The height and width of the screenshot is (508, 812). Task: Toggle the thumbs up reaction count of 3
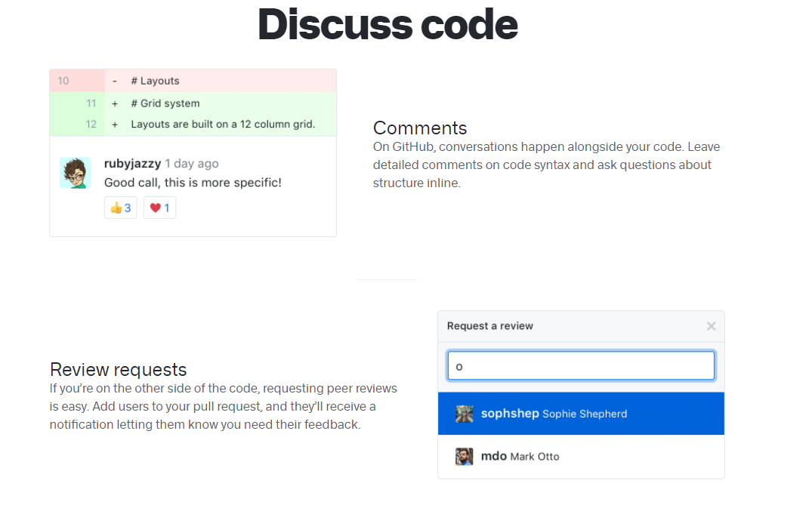tap(120, 207)
